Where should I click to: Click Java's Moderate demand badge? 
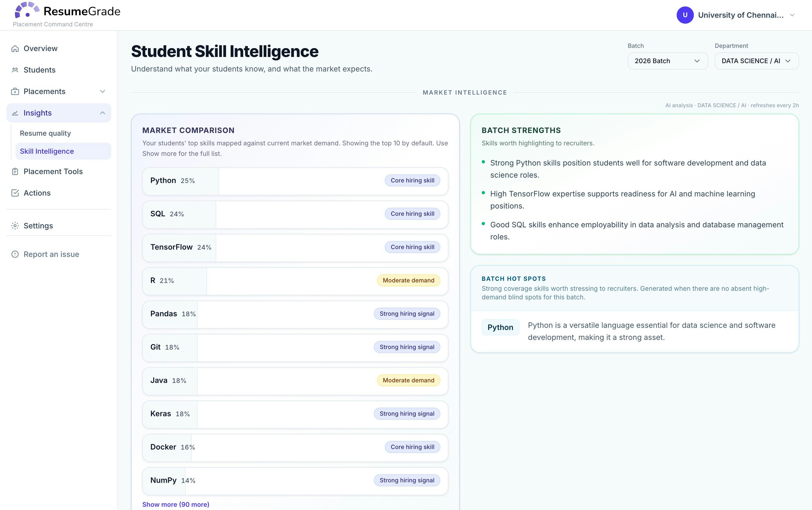[408, 380]
